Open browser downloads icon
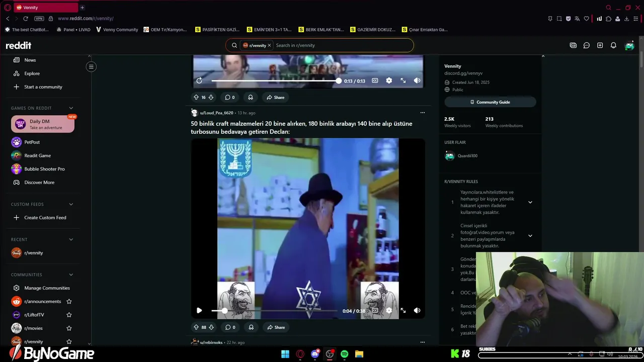 [626, 19]
